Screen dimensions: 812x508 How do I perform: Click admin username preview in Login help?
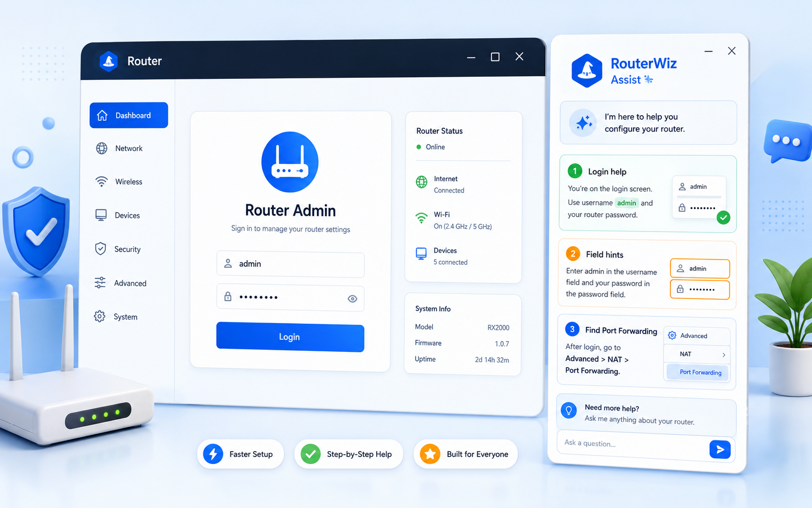tap(699, 187)
